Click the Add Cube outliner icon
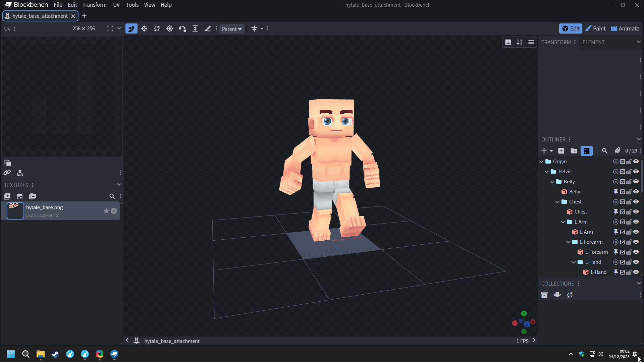644x362 pixels. pyautogui.click(x=561, y=151)
